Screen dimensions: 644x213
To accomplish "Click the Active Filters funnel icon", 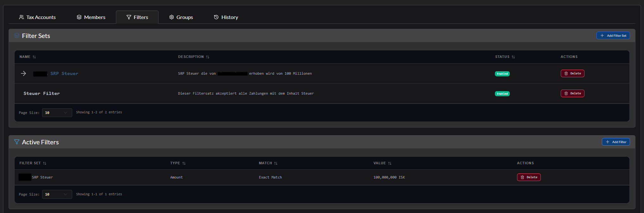I will click(17, 142).
